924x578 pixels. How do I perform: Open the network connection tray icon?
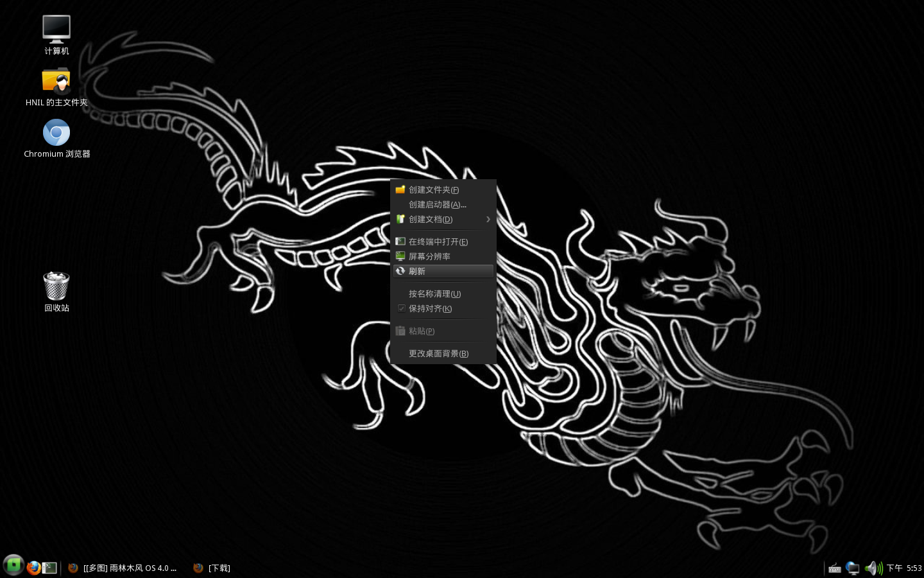[x=852, y=568]
